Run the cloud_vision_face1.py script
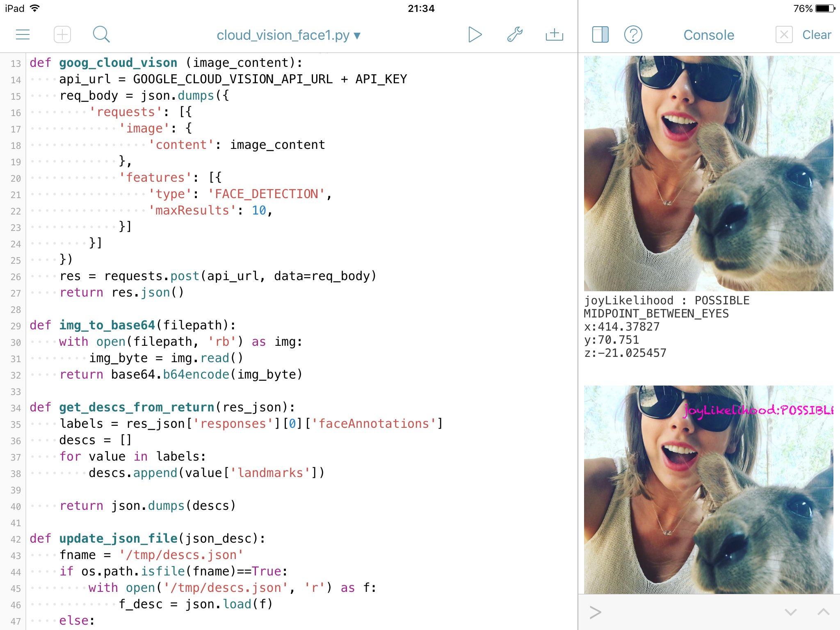This screenshot has height=630, width=840. [476, 34]
